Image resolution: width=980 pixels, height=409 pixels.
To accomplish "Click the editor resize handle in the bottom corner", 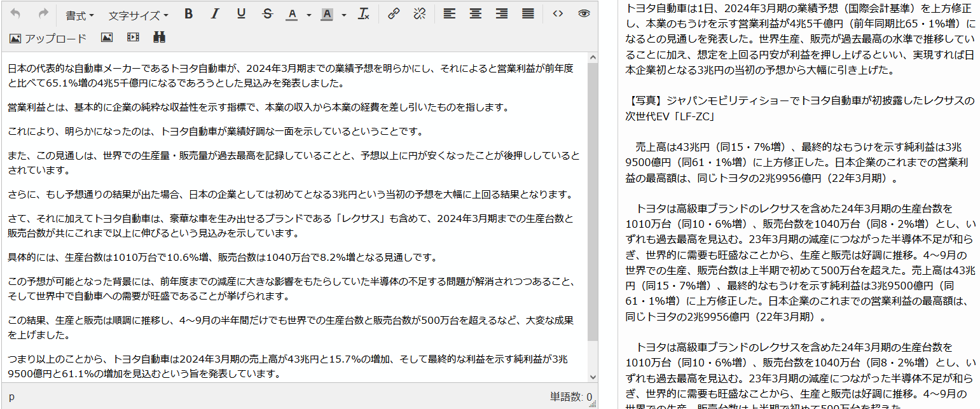I will [593, 403].
